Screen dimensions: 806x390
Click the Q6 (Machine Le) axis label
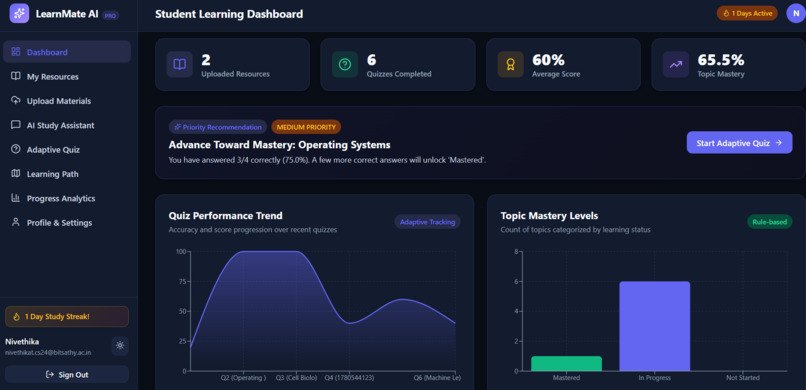[437, 378]
